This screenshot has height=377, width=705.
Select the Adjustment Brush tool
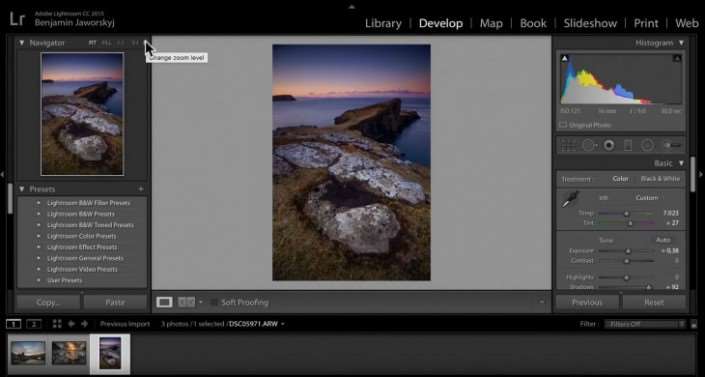pyautogui.click(x=673, y=145)
